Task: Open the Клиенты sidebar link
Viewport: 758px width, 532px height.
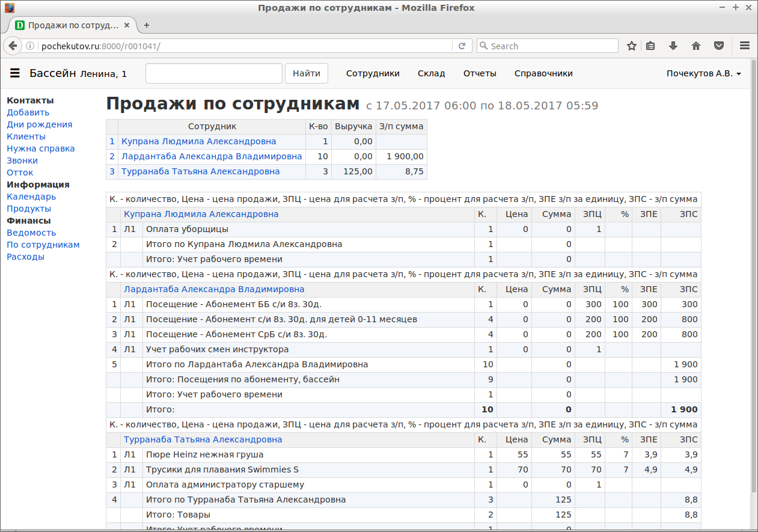Action: [26, 136]
